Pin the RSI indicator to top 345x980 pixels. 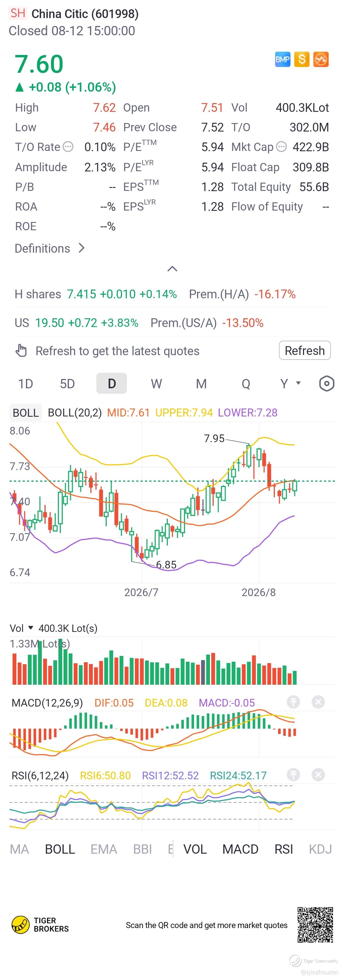(x=293, y=775)
